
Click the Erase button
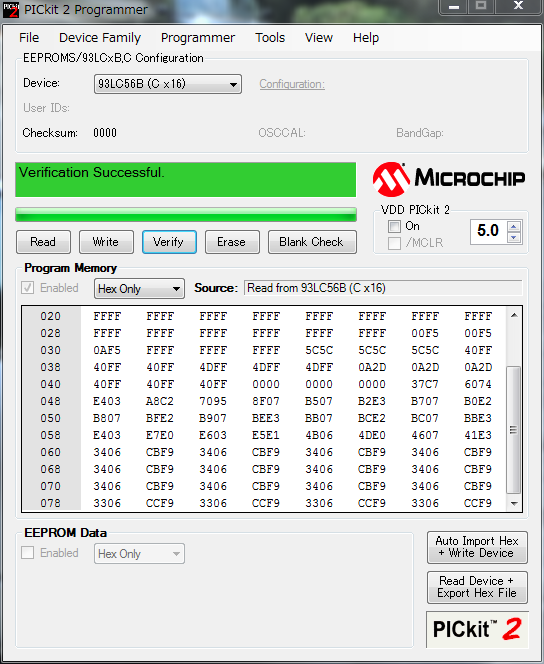point(232,242)
